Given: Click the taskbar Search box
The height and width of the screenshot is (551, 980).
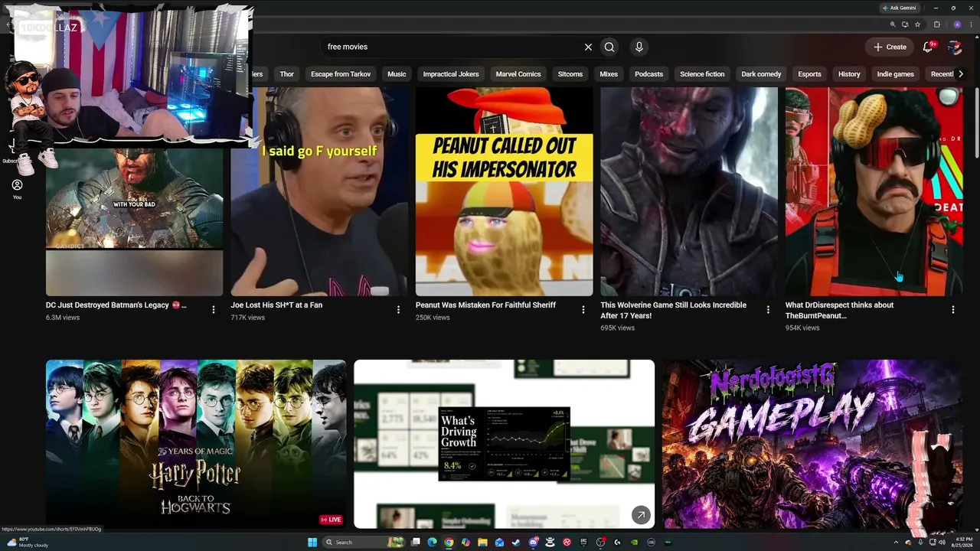Looking at the screenshot, I should (364, 543).
